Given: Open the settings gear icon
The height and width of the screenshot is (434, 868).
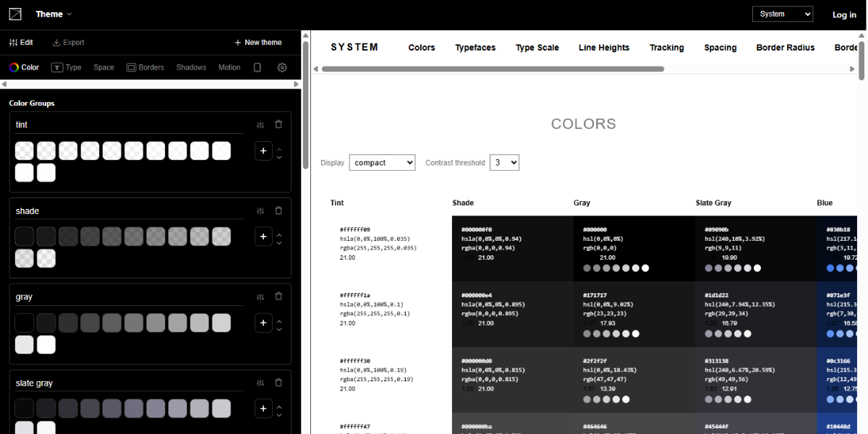Looking at the screenshot, I should [281, 67].
